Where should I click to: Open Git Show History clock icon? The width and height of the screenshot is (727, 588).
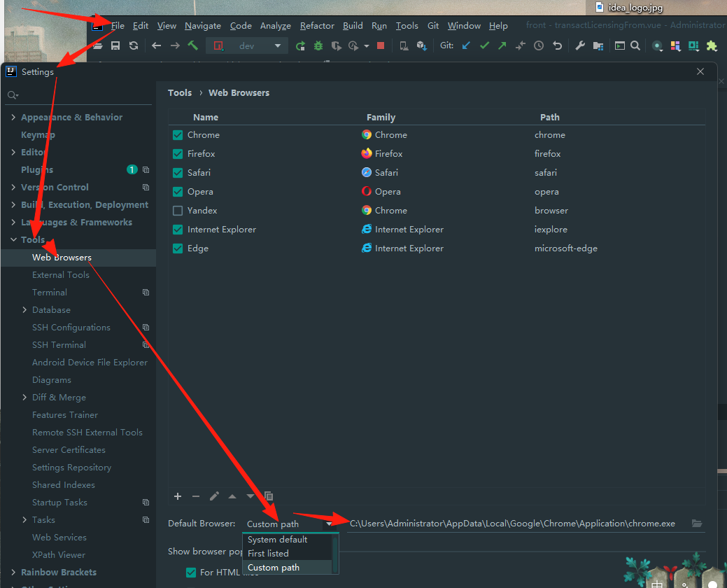[539, 45]
